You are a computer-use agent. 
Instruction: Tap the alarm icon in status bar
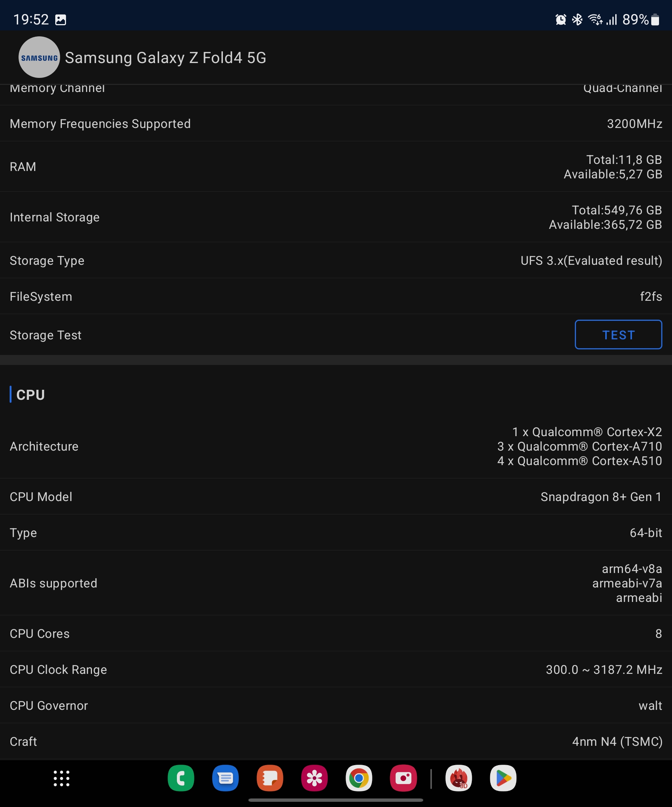(x=561, y=20)
